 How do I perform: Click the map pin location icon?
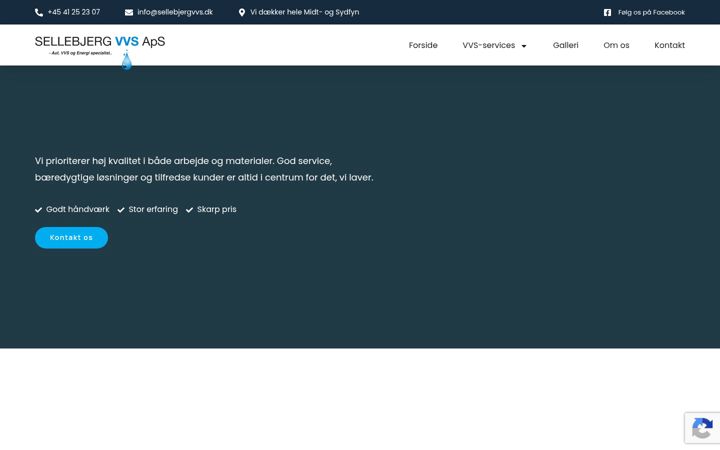(x=242, y=12)
